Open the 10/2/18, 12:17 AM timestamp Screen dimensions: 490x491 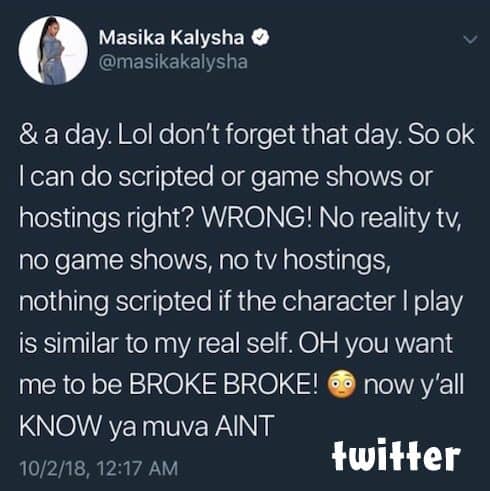coord(99,468)
